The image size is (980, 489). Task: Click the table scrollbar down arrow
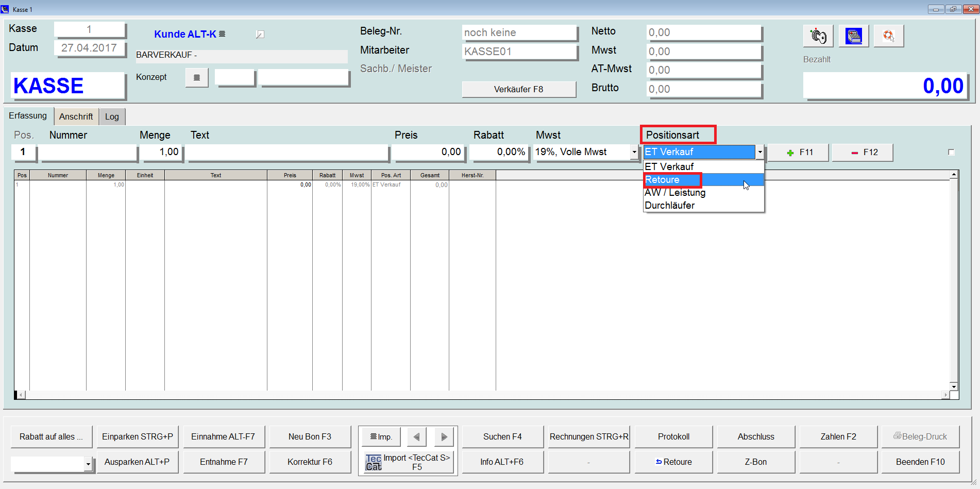click(954, 386)
